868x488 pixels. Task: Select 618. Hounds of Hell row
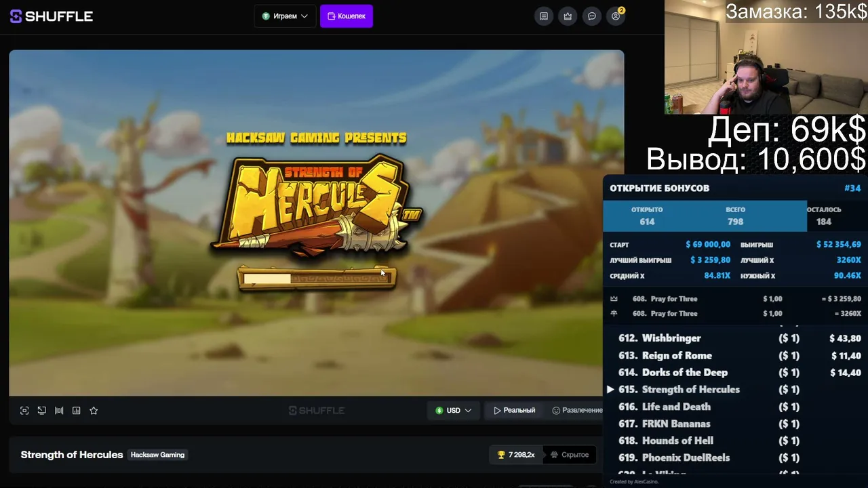click(735, 441)
